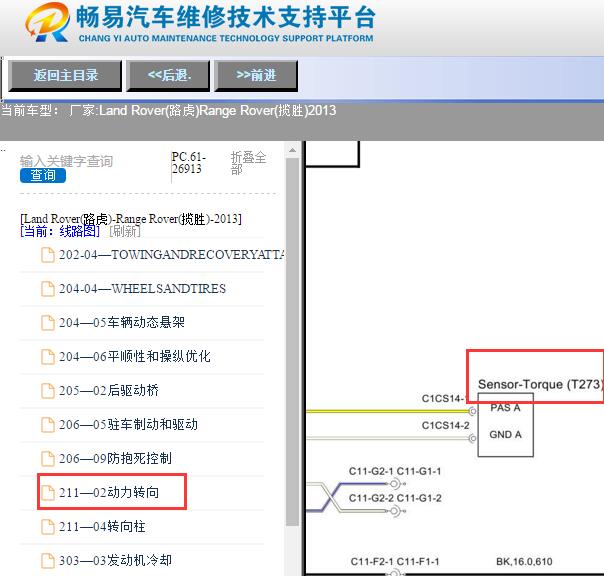Open 211—04转向柱 entry

coord(102,526)
